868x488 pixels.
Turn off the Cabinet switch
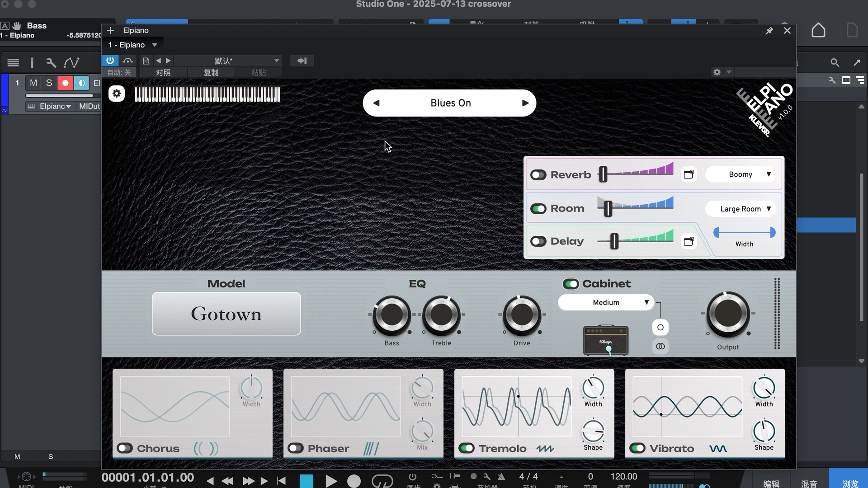pos(571,284)
